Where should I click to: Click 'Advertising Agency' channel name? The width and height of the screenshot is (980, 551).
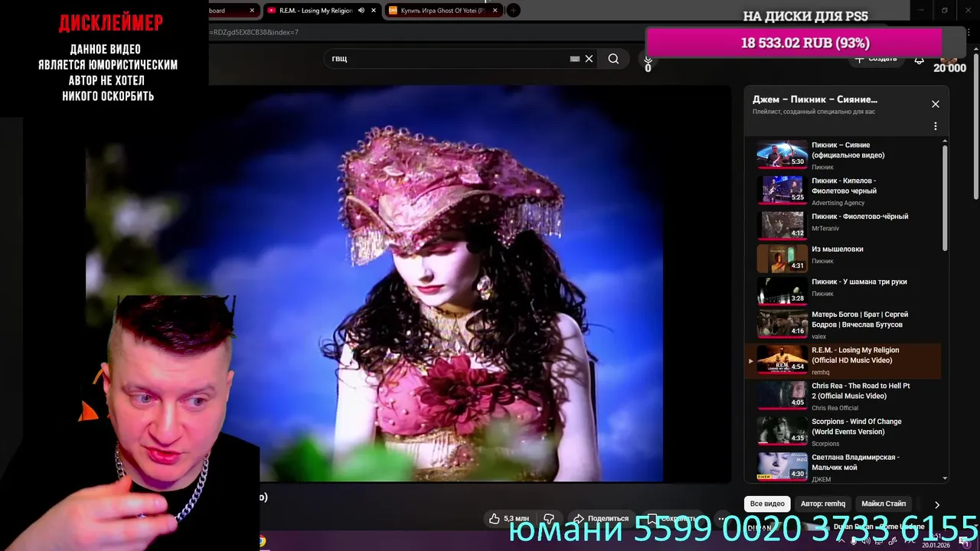click(838, 203)
